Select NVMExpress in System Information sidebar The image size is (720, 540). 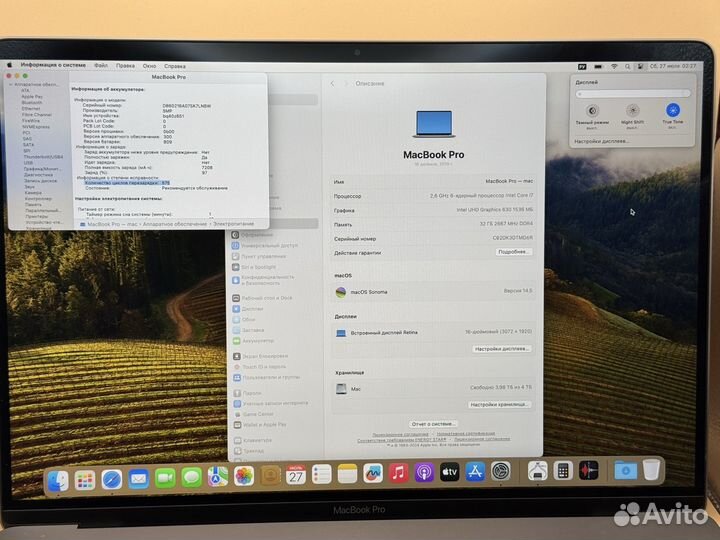point(36,127)
